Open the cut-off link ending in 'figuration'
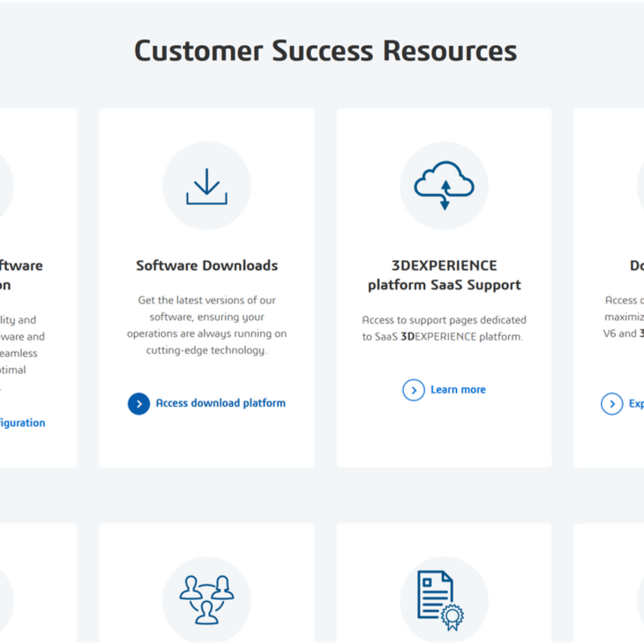The height and width of the screenshot is (644, 644). (22, 423)
